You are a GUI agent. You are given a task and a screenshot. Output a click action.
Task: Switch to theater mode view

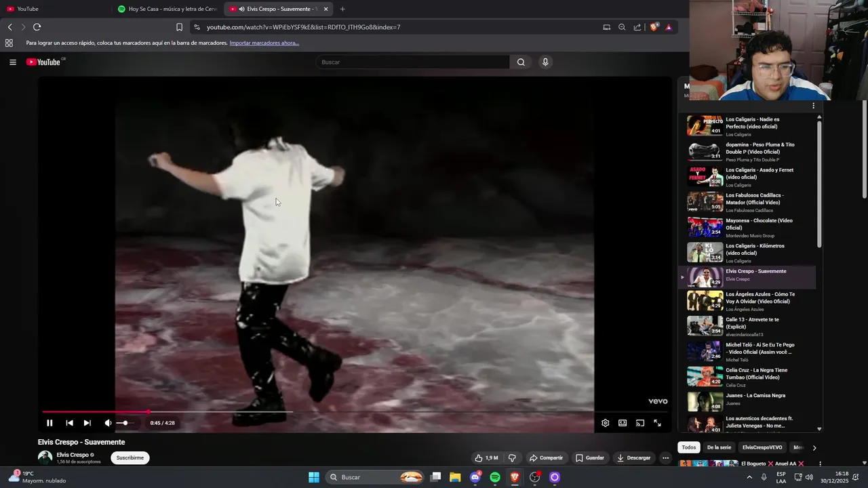623,423
